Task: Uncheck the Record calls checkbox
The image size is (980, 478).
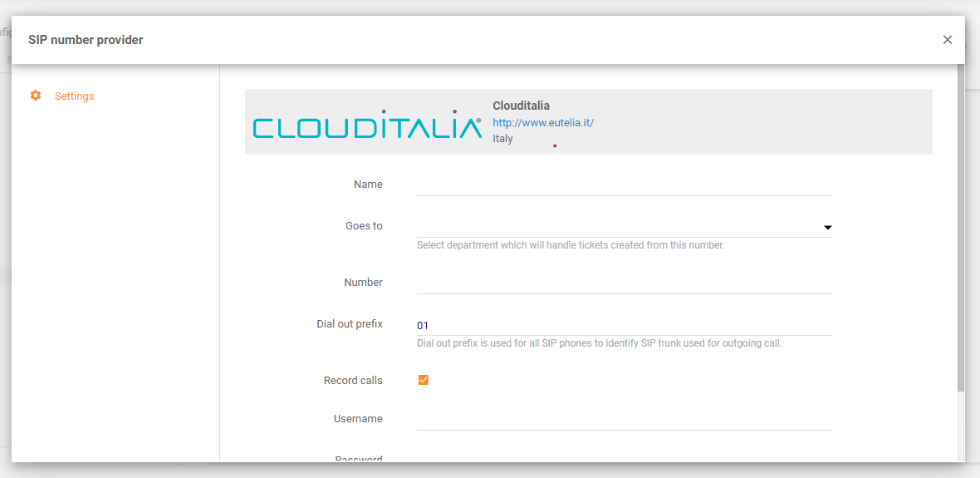Action: point(424,380)
